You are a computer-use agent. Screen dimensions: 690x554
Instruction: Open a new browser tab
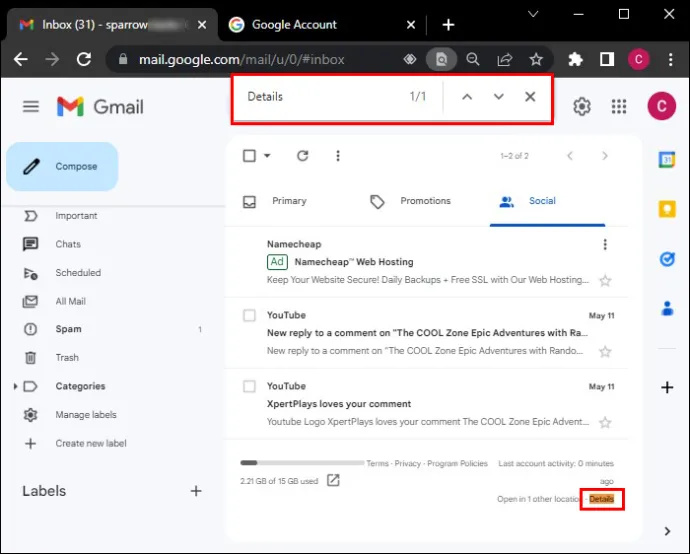(x=448, y=25)
